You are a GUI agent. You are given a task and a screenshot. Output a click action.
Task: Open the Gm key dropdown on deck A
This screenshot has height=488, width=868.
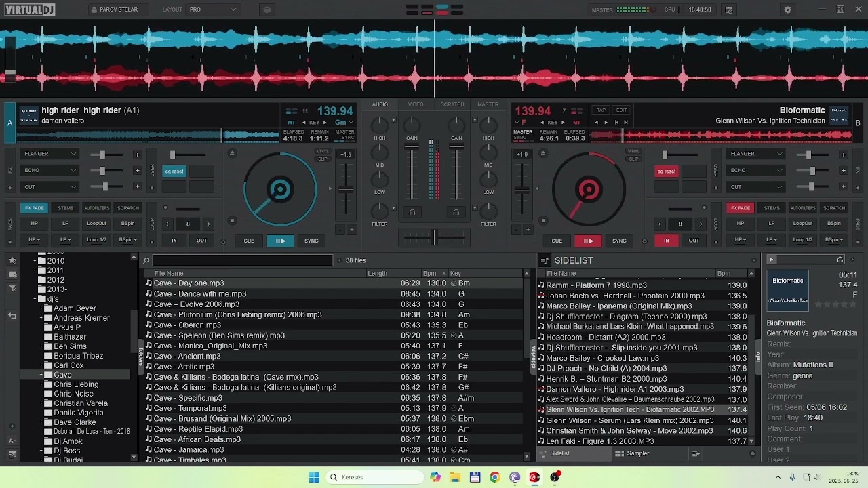point(344,123)
